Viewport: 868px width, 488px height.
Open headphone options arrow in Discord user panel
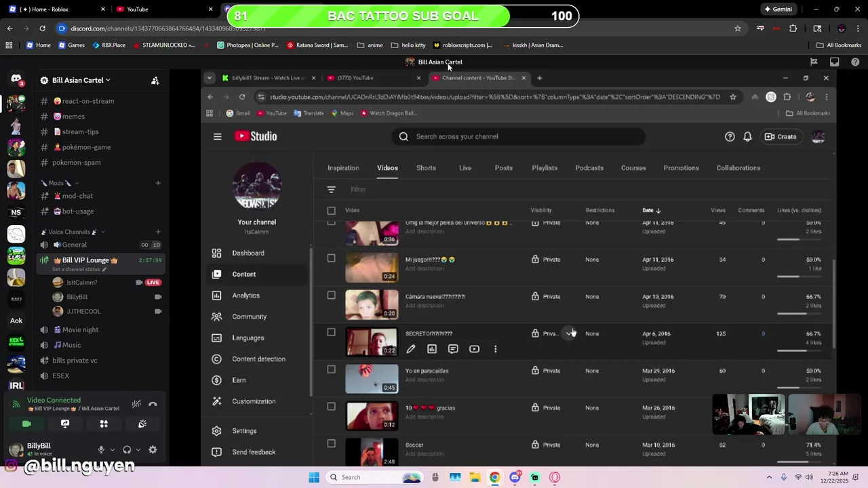point(138,450)
